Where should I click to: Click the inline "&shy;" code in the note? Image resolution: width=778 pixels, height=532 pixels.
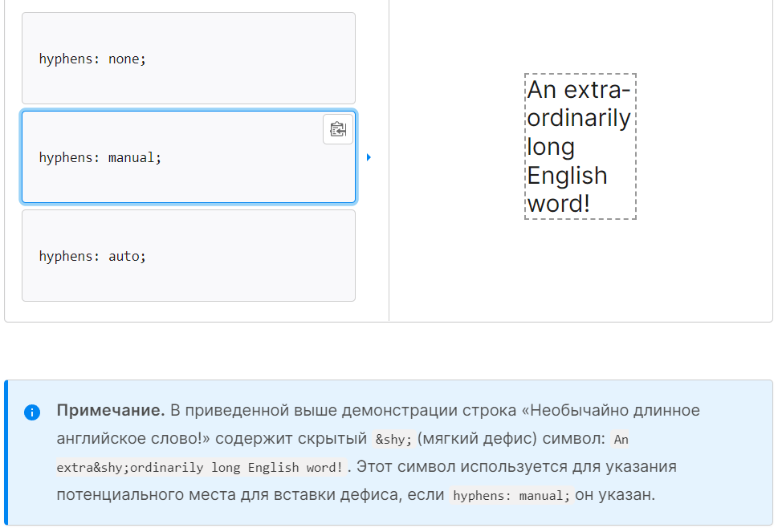tap(393, 440)
